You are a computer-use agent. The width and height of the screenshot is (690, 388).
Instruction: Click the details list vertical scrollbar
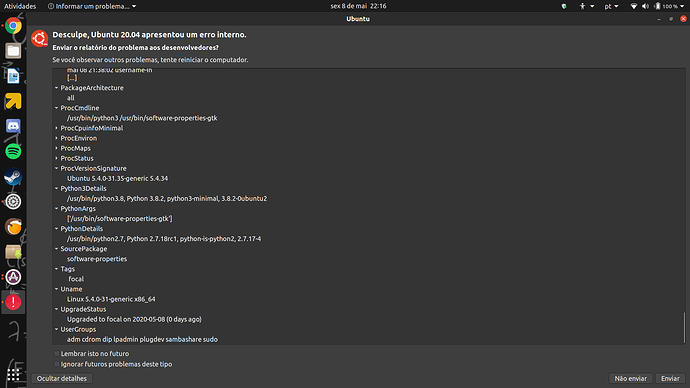(x=684, y=327)
